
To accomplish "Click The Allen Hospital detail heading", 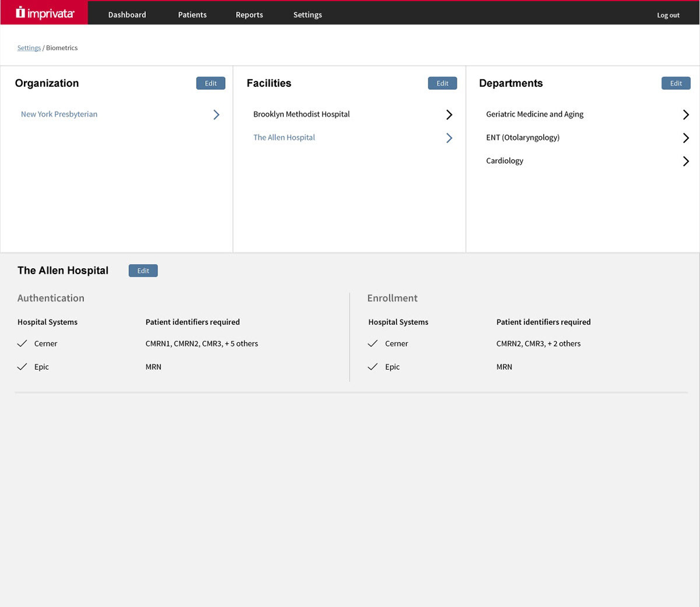I will 63,271.
